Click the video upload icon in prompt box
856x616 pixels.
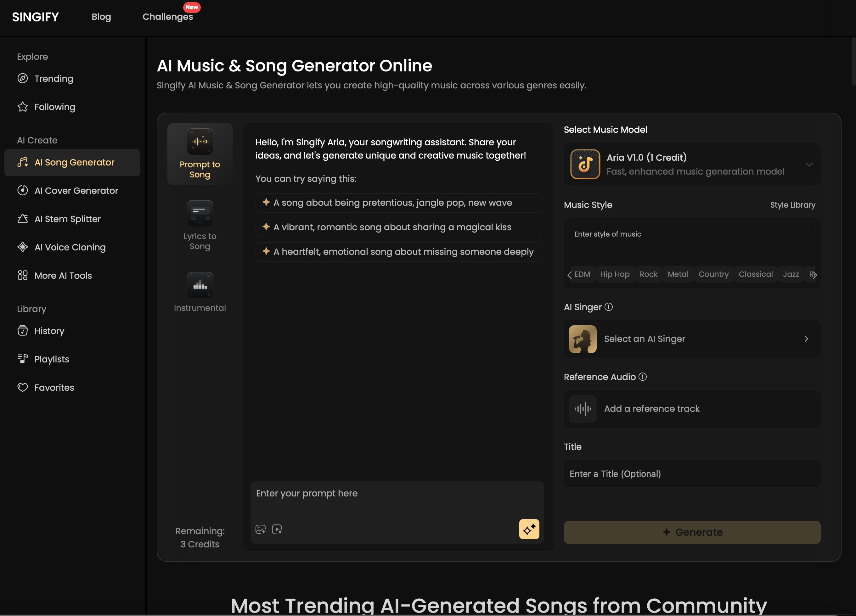(277, 529)
